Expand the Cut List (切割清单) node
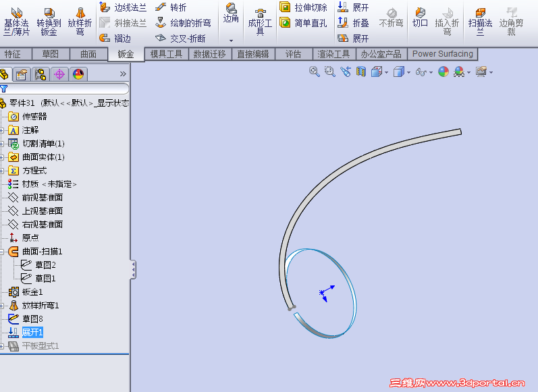The width and height of the screenshot is (538, 392). (x=2, y=144)
